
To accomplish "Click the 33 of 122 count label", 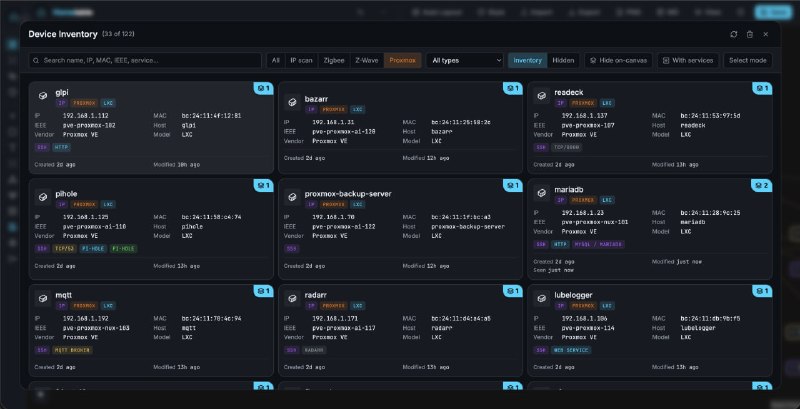I will [x=118, y=34].
